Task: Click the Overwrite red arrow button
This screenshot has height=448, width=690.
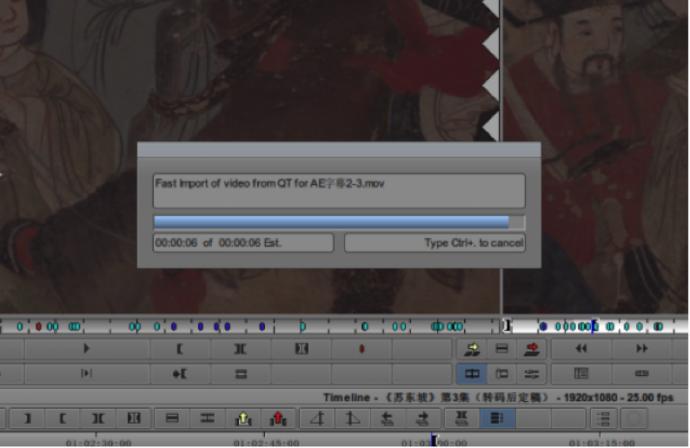Action: tap(532, 349)
